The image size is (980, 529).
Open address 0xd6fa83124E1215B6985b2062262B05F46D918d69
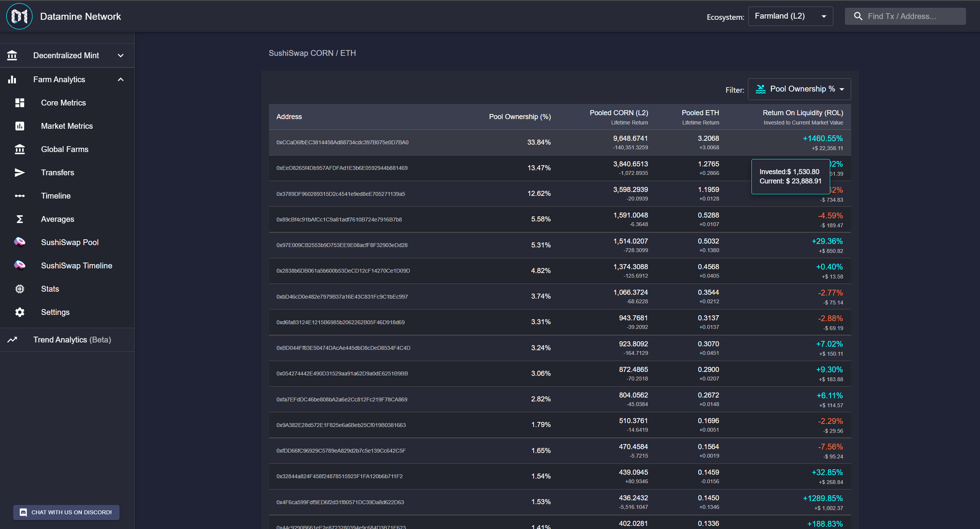pyautogui.click(x=340, y=322)
